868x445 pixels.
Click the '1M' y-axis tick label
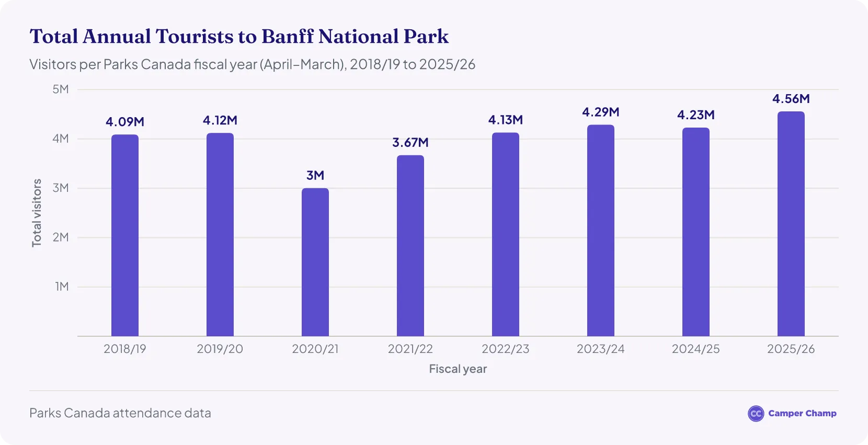coord(62,287)
